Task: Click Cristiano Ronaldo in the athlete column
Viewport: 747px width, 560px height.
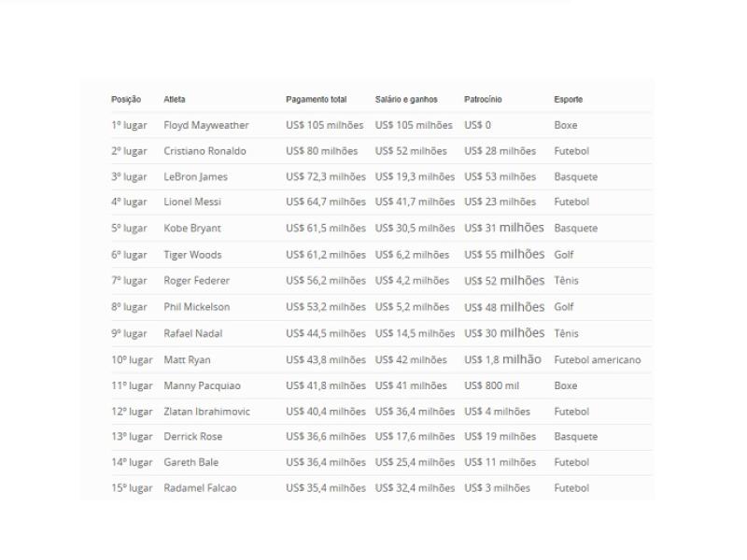Action: tap(204, 151)
